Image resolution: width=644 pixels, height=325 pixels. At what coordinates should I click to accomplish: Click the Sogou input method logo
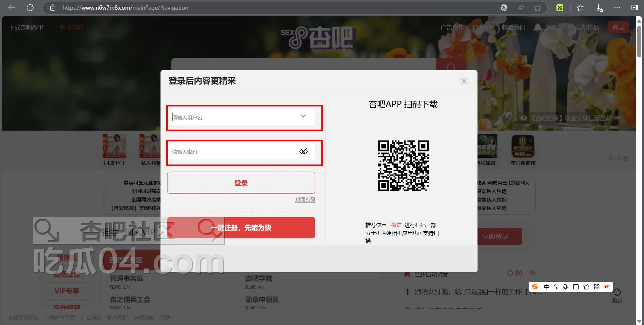[535, 287]
